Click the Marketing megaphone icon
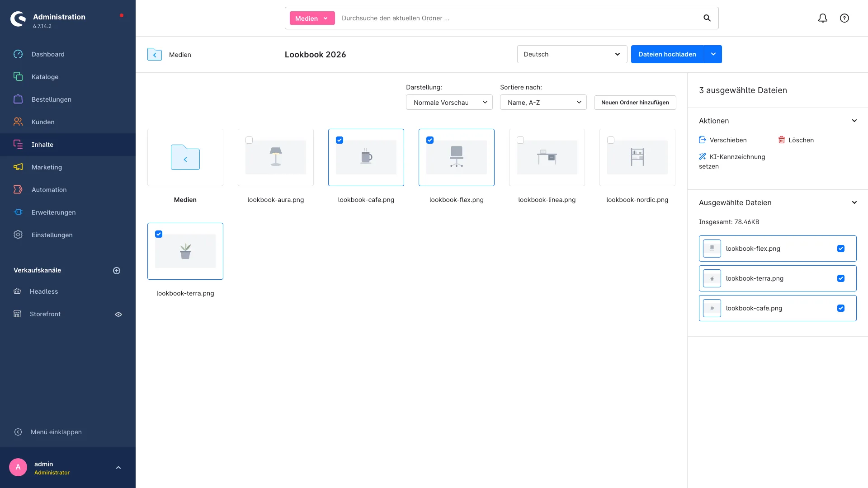The height and width of the screenshot is (488, 868). tap(18, 167)
